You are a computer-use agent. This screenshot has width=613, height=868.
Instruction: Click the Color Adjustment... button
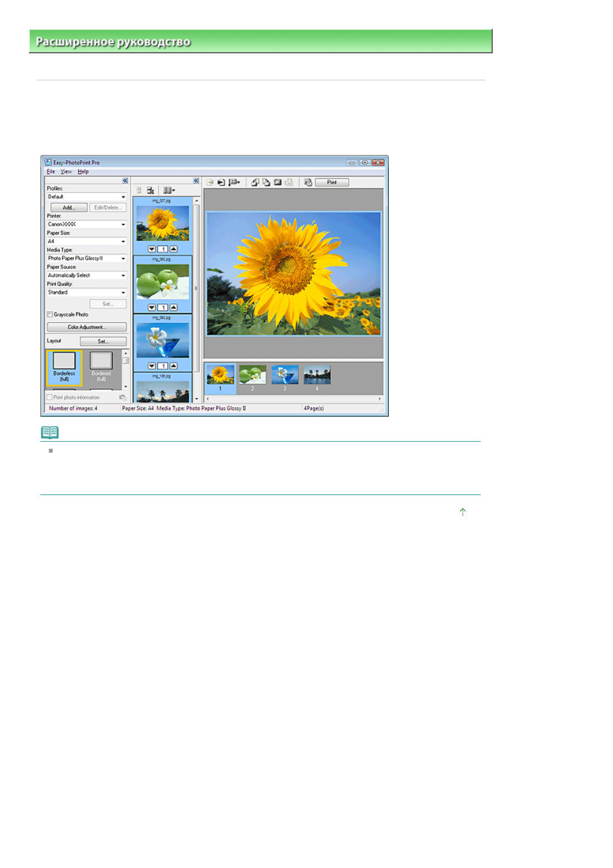point(87,327)
